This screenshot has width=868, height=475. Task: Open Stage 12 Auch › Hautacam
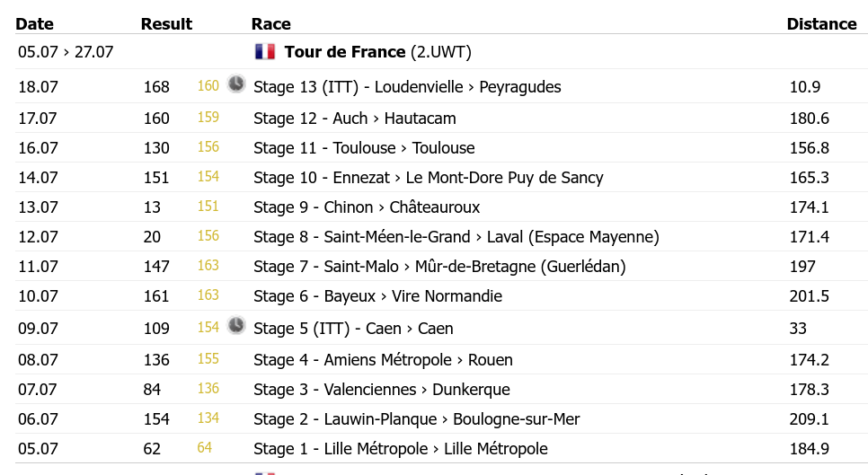355,119
